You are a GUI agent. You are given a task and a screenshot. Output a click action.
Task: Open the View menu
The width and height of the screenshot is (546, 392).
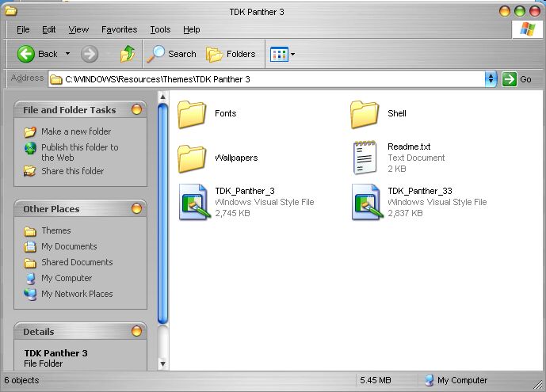point(78,29)
